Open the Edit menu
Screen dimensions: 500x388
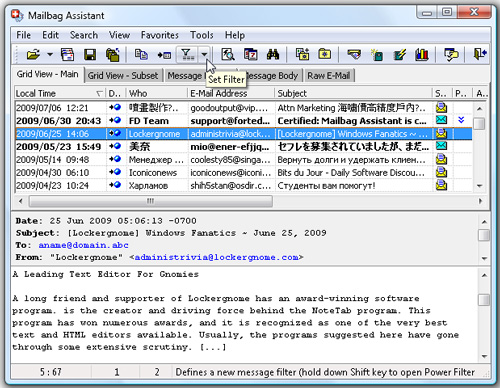tap(50, 35)
